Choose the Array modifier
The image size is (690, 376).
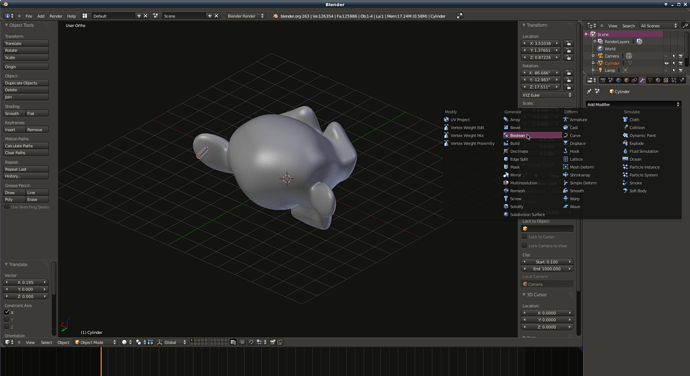point(515,120)
